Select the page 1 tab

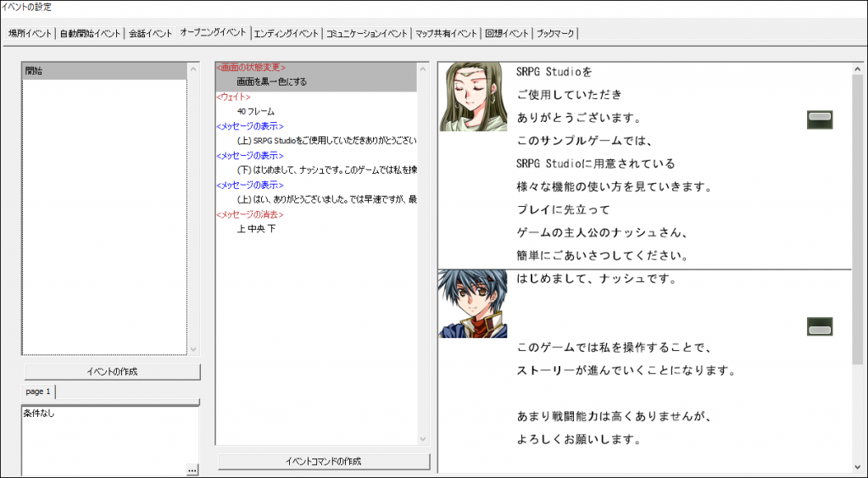(38, 392)
